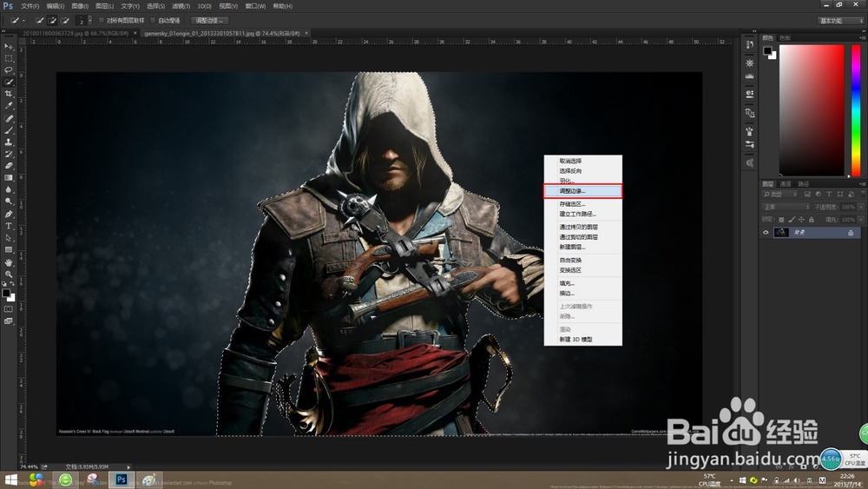Image resolution: width=868 pixels, height=489 pixels.
Task: Select the Dodge tool
Action: pos(9,202)
